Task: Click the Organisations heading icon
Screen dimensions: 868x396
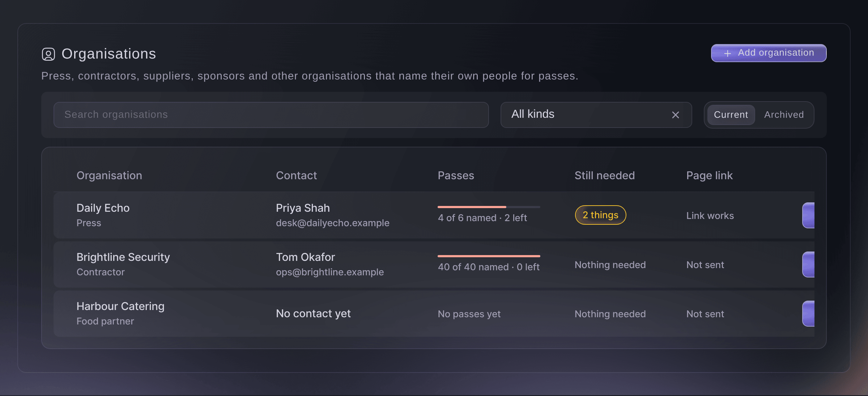Action: pos(48,54)
